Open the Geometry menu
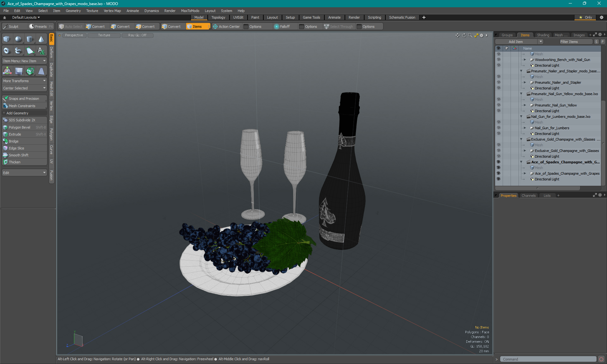The width and height of the screenshot is (607, 364). point(73,11)
